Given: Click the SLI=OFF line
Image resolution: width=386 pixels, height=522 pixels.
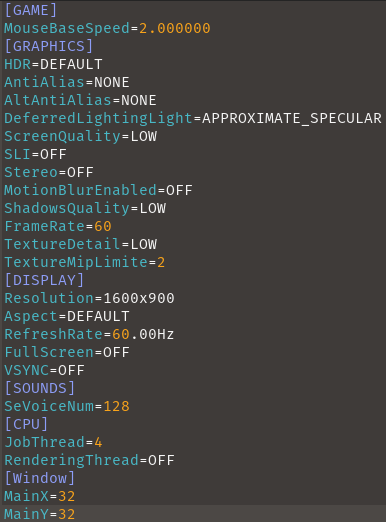Looking at the screenshot, I should pyautogui.click(x=35, y=154).
